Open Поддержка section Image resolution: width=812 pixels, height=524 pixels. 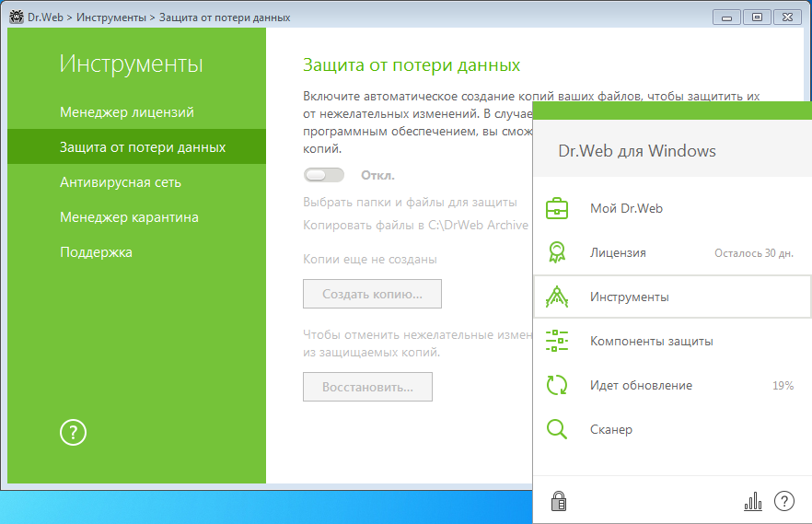tap(96, 252)
